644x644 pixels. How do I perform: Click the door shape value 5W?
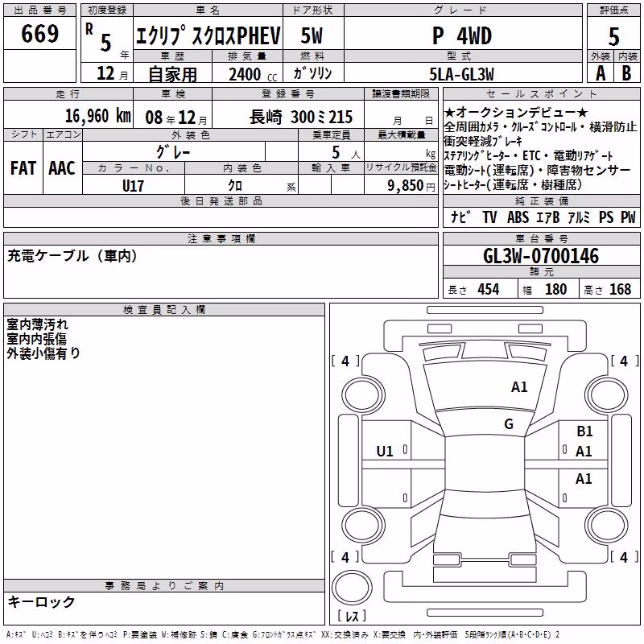(312, 35)
